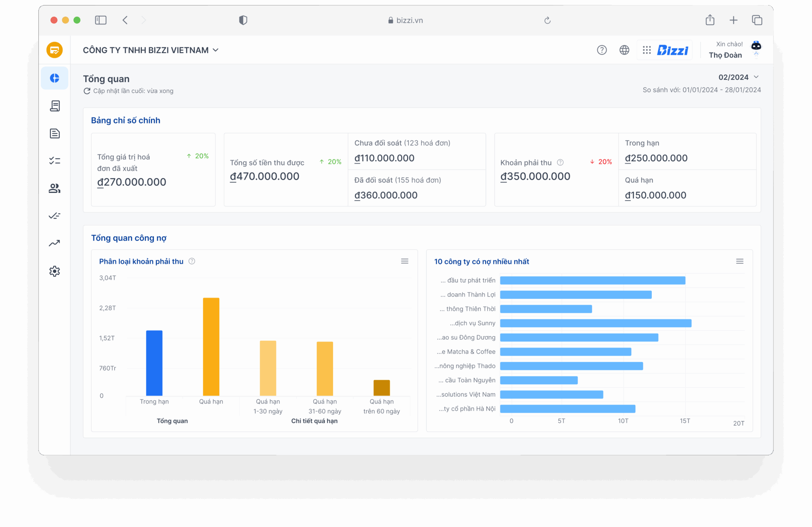This screenshot has height=527, width=812.
Task: Click the help question mark icon
Action: 601,50
